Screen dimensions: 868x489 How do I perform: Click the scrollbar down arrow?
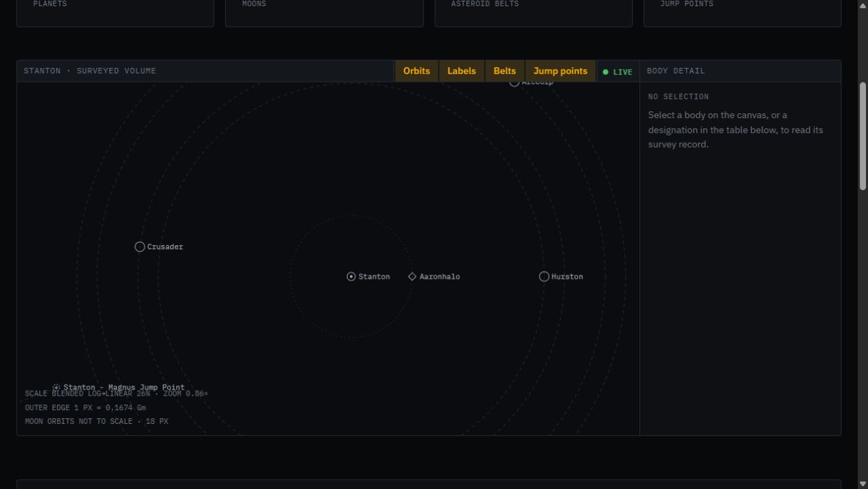(863, 484)
